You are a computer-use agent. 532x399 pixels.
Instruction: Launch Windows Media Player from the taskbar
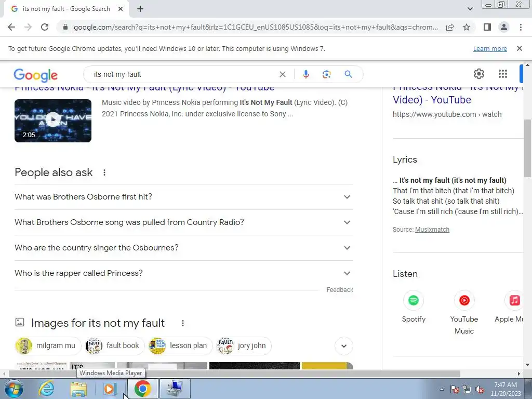point(109,389)
